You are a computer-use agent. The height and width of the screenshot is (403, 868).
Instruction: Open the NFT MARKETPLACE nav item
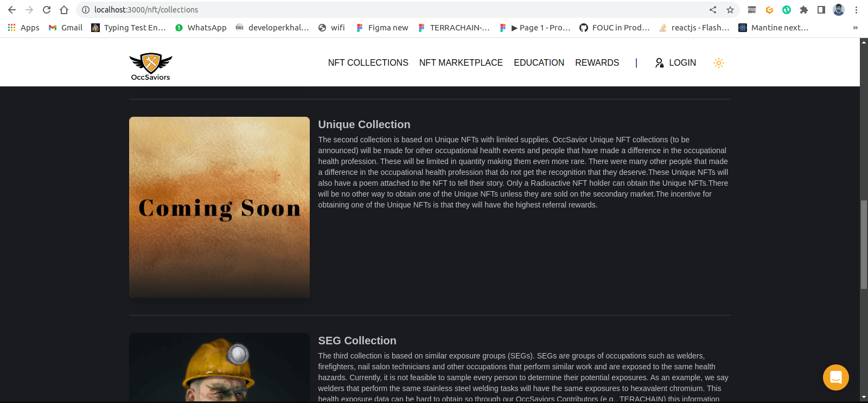pyautogui.click(x=461, y=63)
